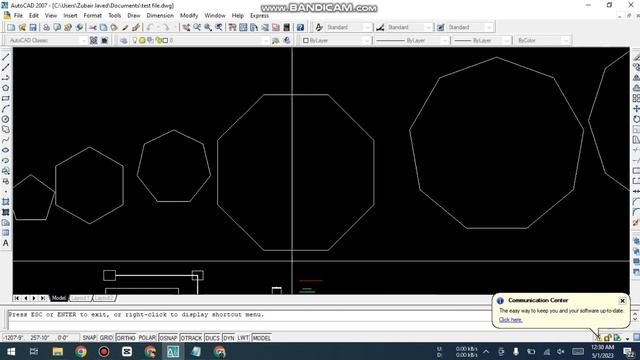
Task: Open the Modify menu
Action: (x=189, y=16)
